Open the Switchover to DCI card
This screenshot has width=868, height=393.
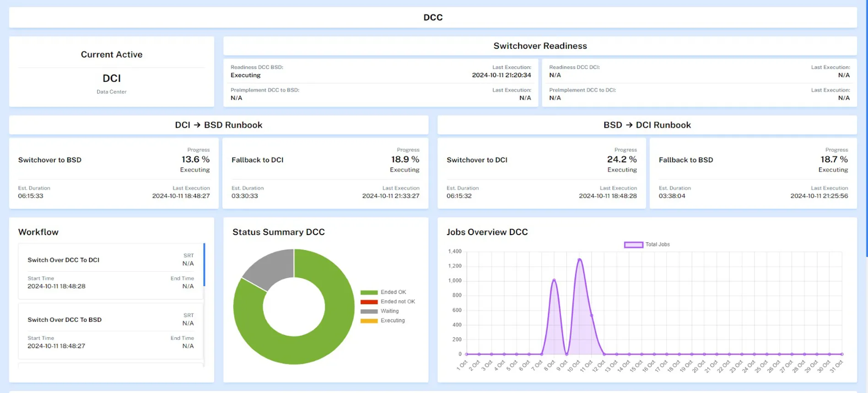[542, 173]
